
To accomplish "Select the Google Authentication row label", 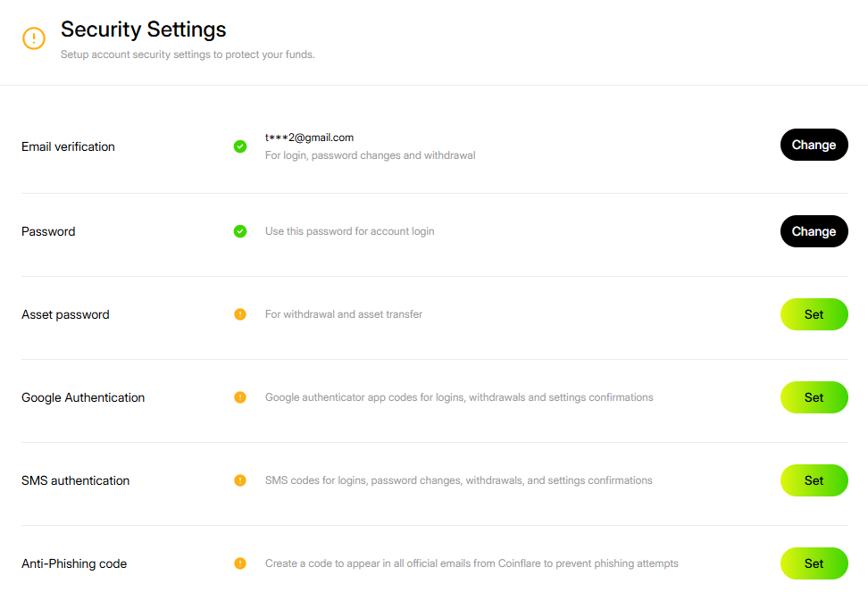I will pos(83,397).
